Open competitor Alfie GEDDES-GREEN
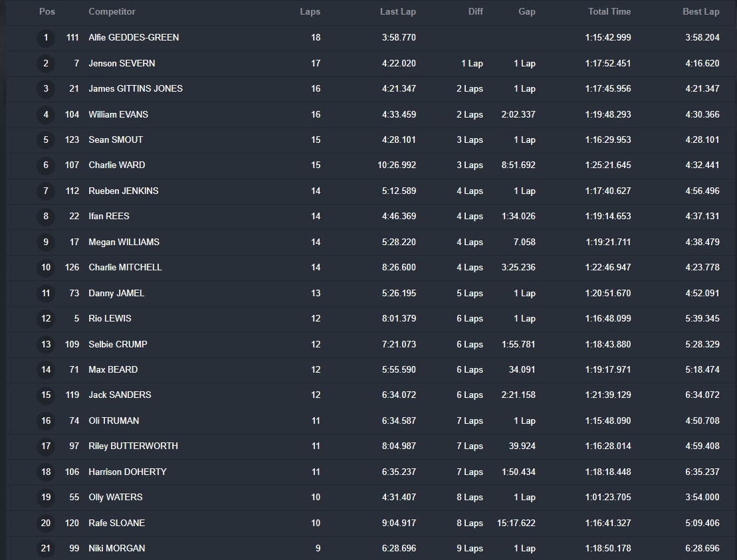Screen dimensions: 737x560 click(134, 38)
